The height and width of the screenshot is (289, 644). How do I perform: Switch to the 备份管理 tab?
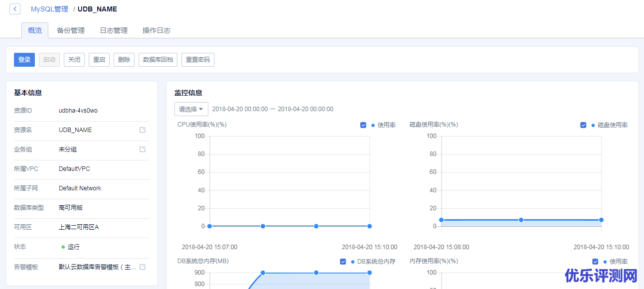[x=71, y=30]
